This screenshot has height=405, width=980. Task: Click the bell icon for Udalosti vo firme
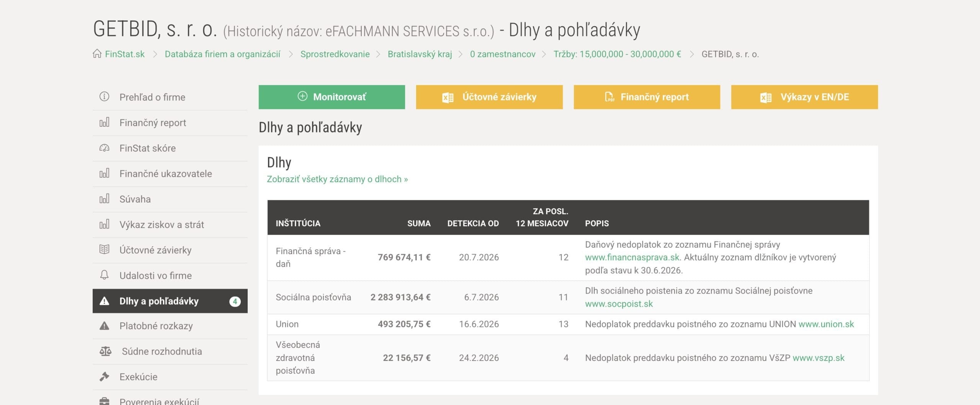[x=104, y=275]
